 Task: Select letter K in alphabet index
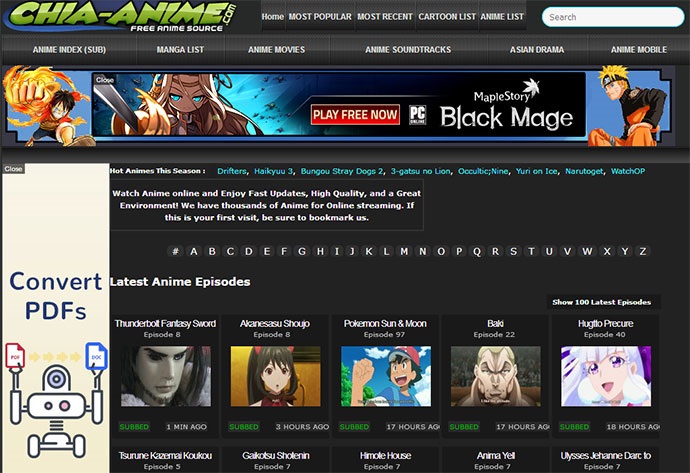click(x=369, y=251)
